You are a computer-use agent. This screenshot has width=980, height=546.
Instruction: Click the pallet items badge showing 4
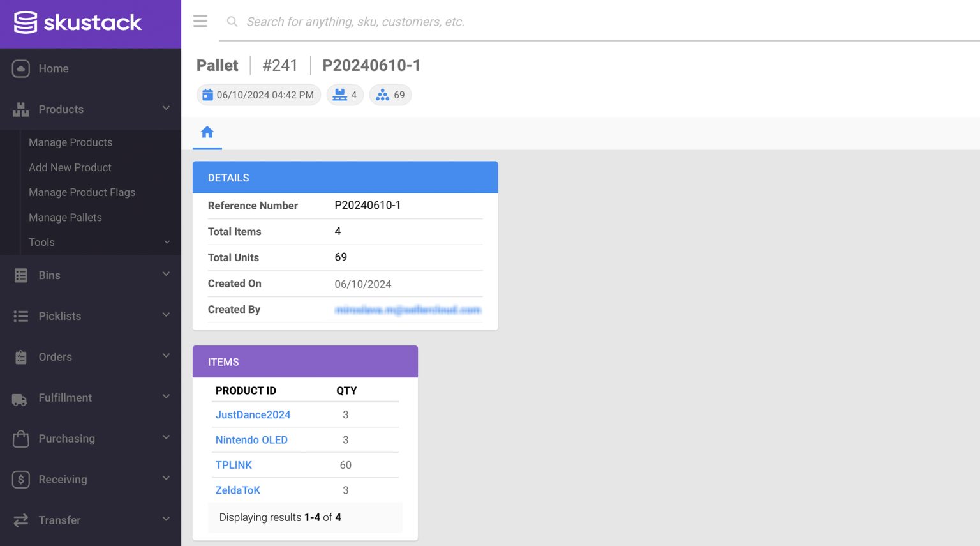[345, 94]
